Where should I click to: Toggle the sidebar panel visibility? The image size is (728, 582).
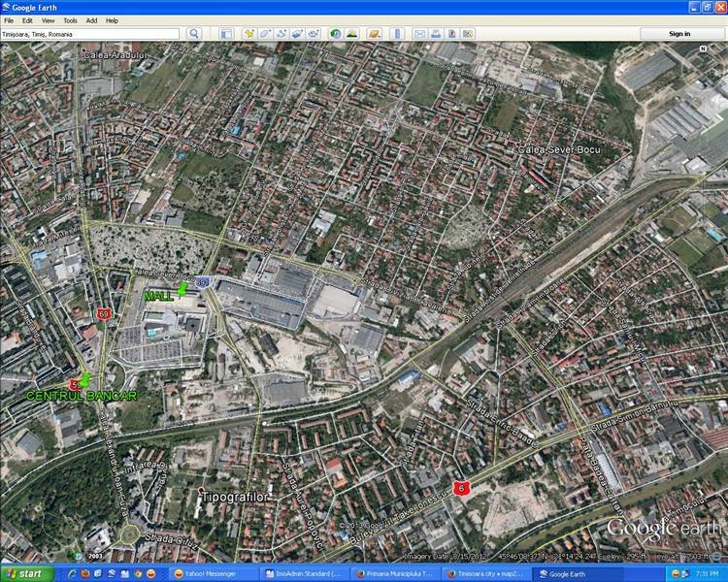point(225,34)
